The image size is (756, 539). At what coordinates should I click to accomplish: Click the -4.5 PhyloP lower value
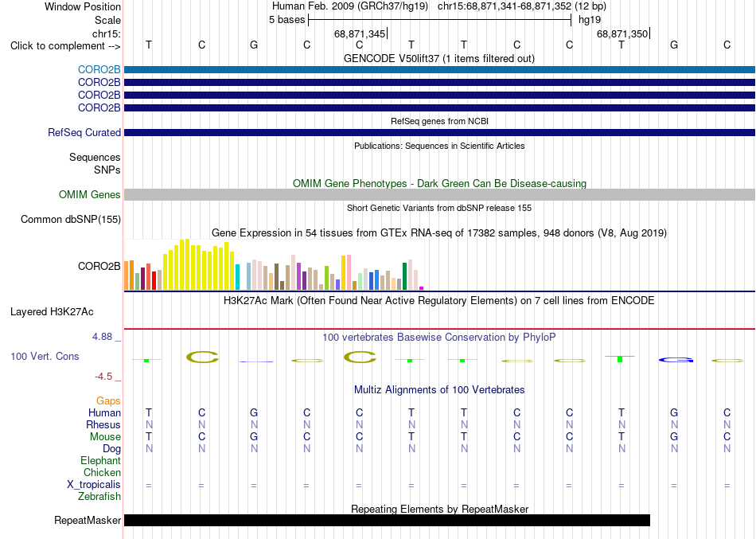pos(103,377)
